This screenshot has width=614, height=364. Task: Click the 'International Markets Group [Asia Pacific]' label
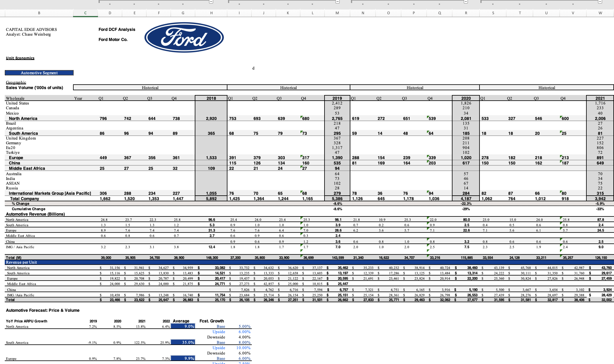[x=50, y=193]
